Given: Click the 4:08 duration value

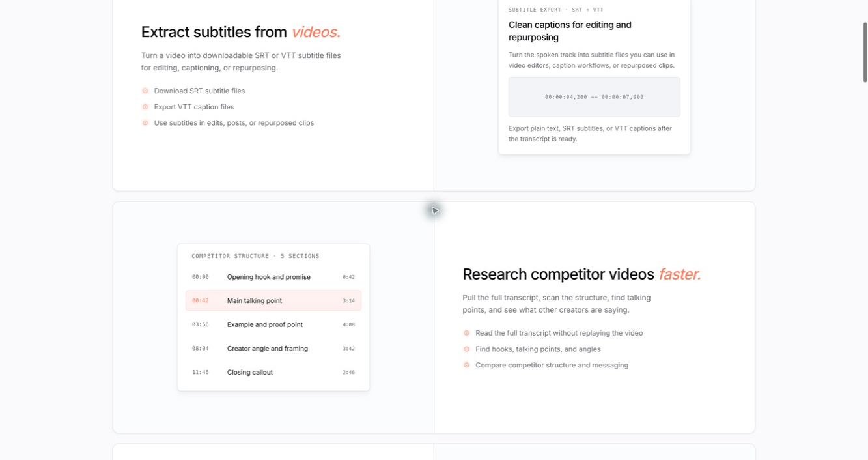Looking at the screenshot, I should point(348,324).
